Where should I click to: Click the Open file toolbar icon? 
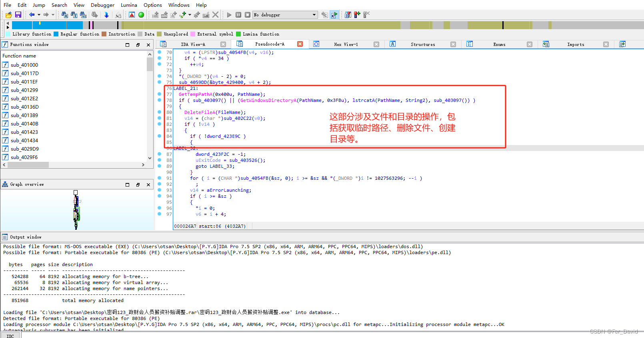coord(8,15)
